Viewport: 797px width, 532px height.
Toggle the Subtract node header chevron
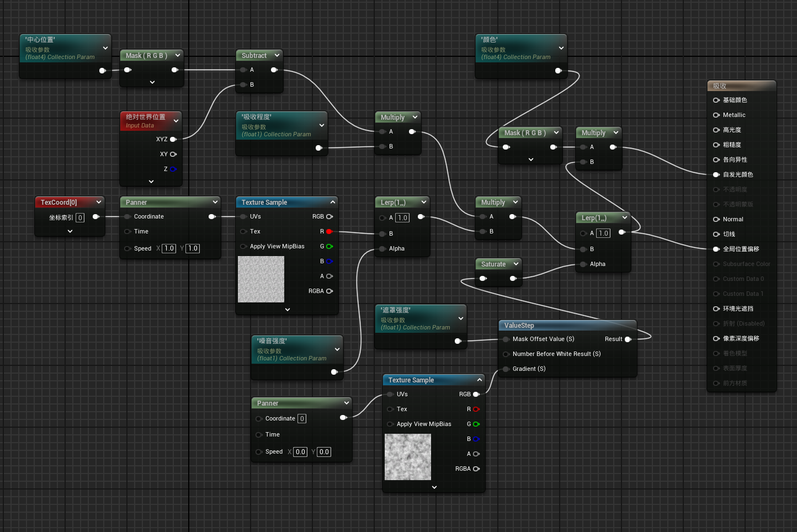coord(277,55)
